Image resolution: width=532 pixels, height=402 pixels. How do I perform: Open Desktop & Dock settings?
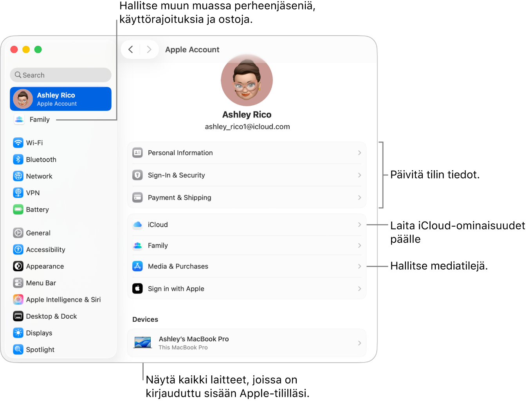51,316
